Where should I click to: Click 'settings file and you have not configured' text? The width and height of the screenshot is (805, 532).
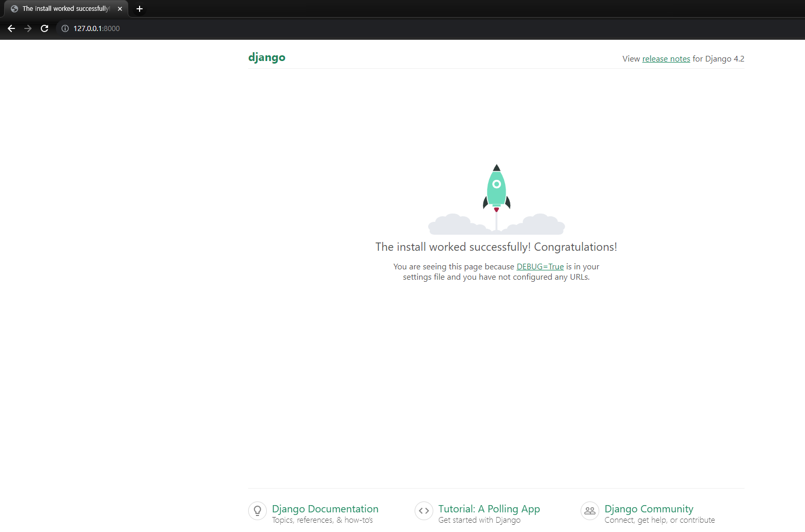478,277
